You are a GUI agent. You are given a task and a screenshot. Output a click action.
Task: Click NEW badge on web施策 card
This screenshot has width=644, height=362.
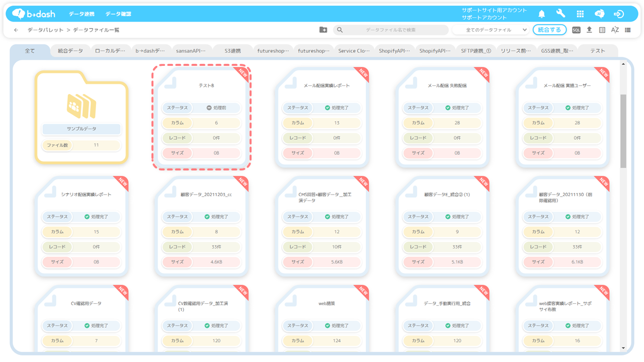[x=363, y=292]
